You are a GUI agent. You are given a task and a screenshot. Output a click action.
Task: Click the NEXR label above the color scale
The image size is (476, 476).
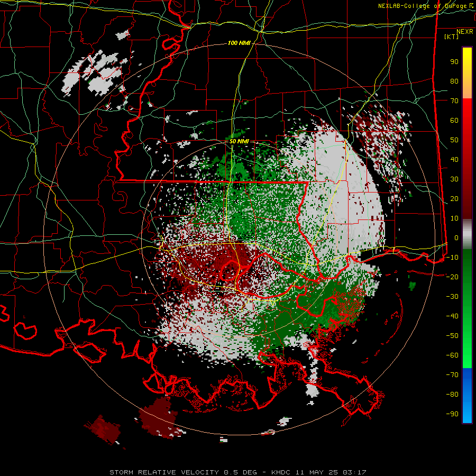pyautogui.click(x=464, y=32)
